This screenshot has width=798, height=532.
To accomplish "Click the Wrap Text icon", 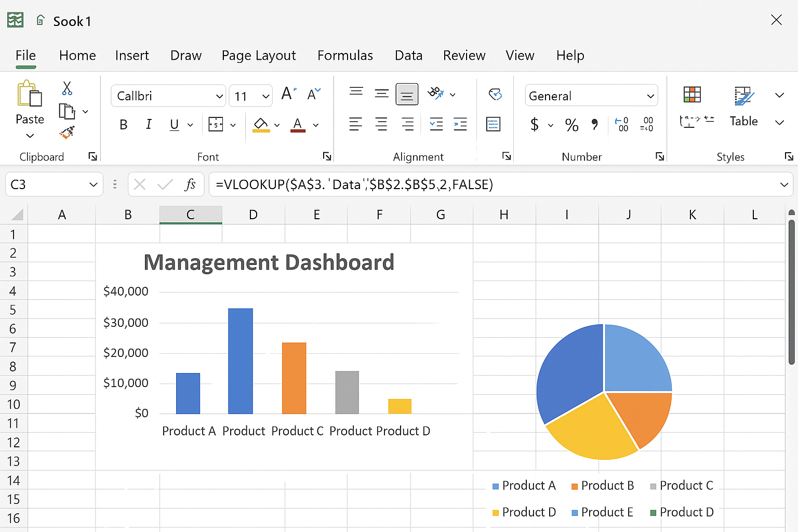I will (x=495, y=95).
